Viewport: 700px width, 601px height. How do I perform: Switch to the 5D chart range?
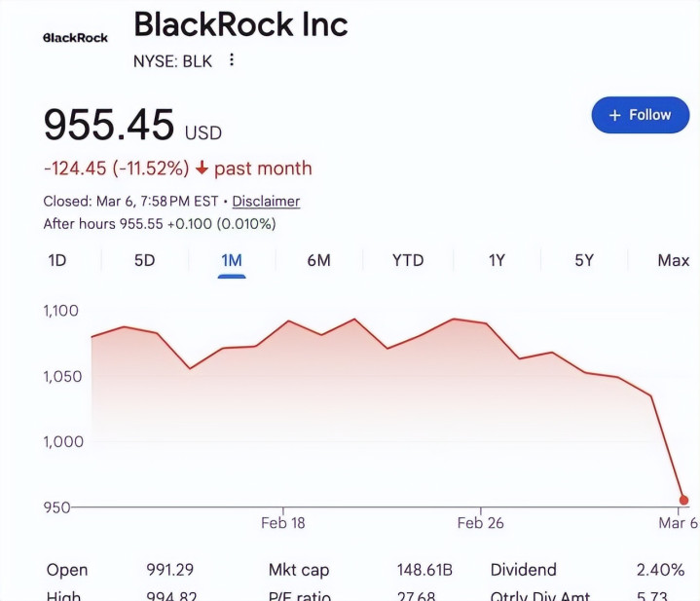(x=144, y=260)
